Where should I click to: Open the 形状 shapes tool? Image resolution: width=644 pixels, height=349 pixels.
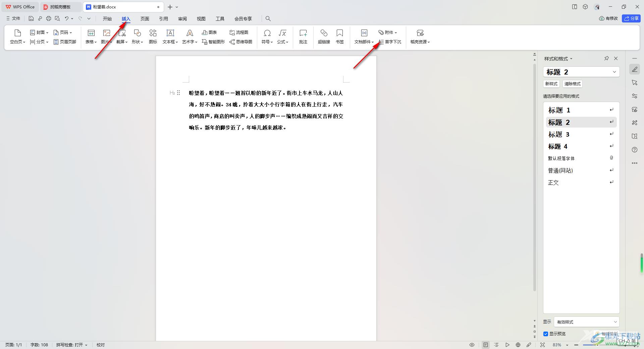(x=137, y=37)
